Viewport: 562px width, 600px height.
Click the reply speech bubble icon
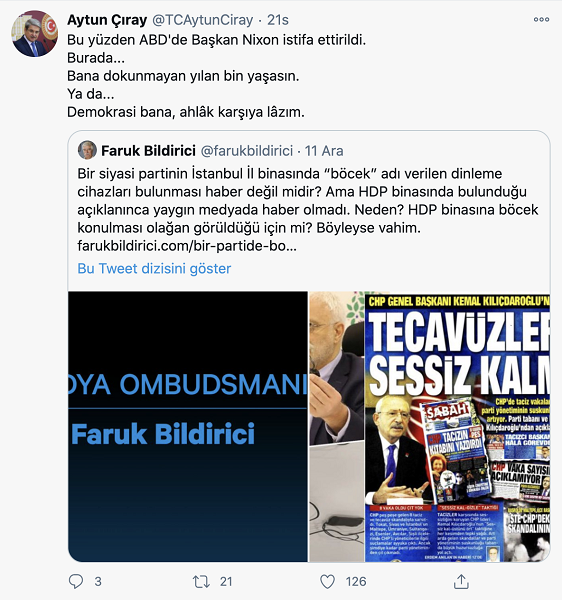point(76,581)
